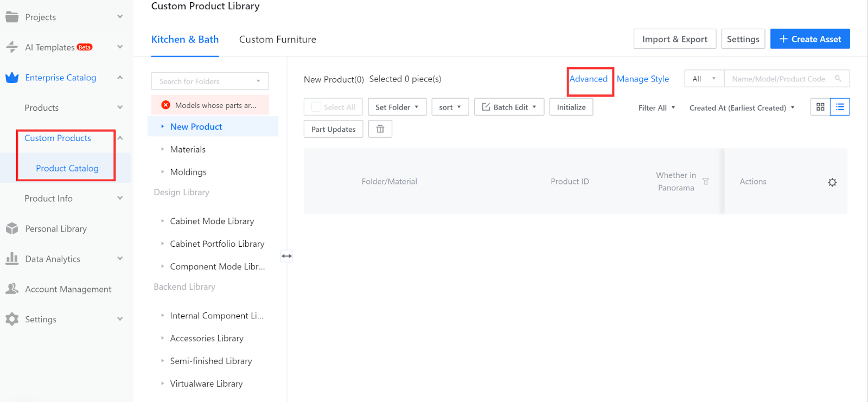The height and width of the screenshot is (402, 868).
Task: Open the Manage Style link
Action: (643, 79)
